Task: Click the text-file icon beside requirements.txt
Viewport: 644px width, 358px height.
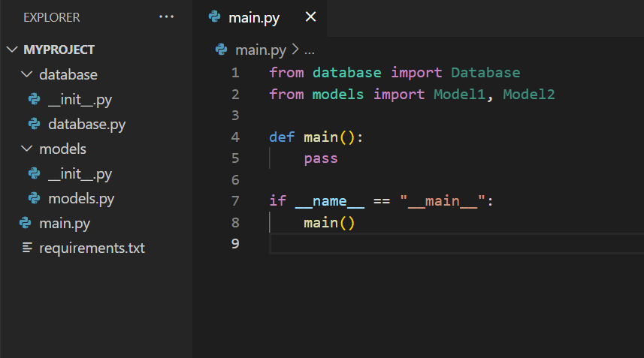Action: point(27,248)
